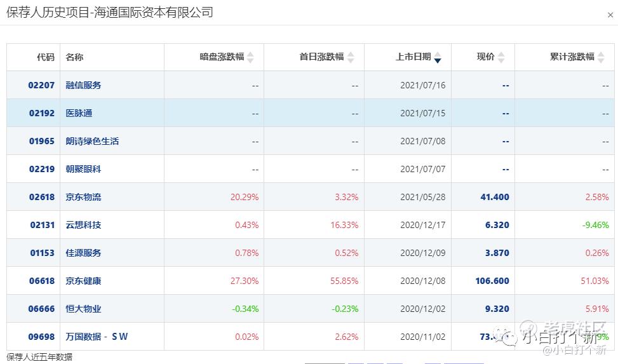
Task: Select price 6.320
Action: pos(497,225)
